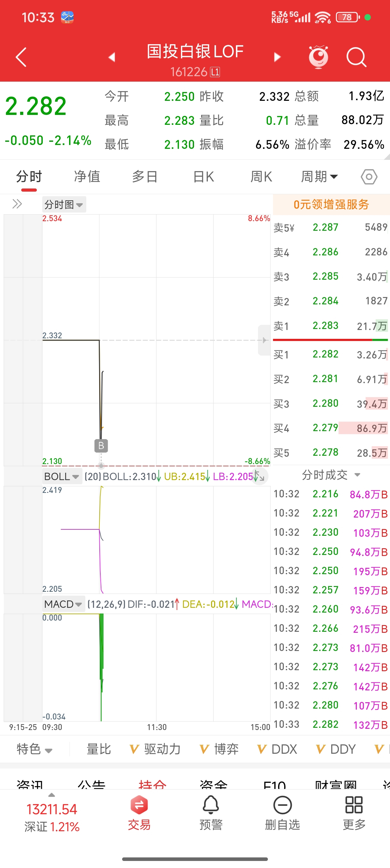Tap the 昨收 2.332 value
Viewport: 390px width, 868px height.
click(x=274, y=96)
